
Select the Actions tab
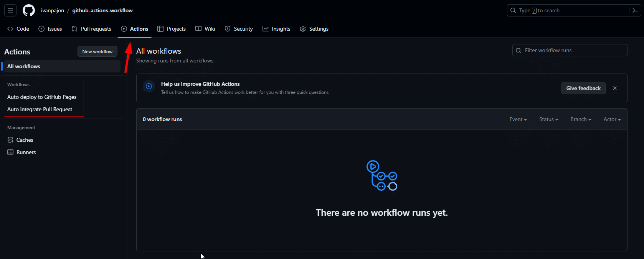135,29
